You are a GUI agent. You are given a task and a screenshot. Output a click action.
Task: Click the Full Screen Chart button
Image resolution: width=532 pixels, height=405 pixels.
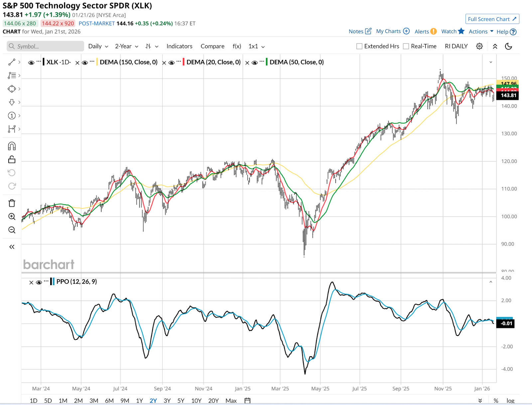coord(492,19)
